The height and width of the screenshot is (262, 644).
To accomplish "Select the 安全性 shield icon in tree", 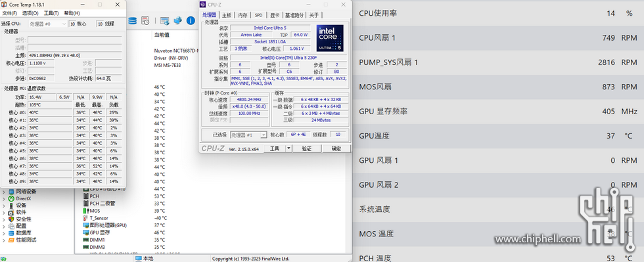I will [12, 219].
